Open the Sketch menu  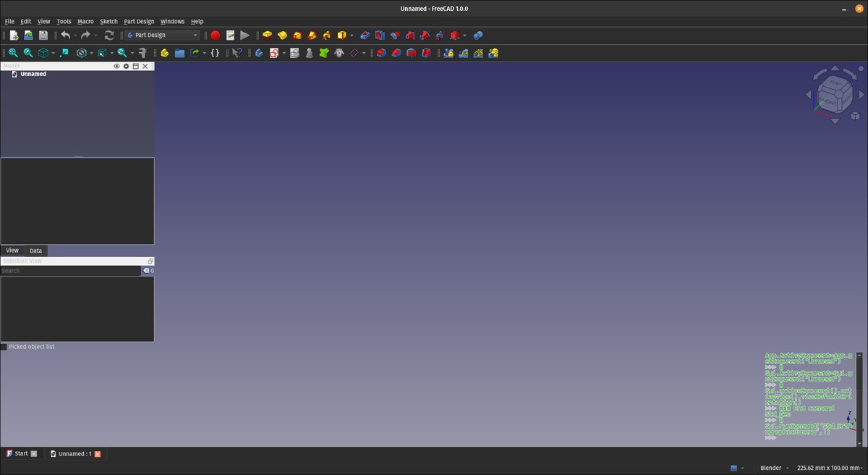[x=109, y=22]
